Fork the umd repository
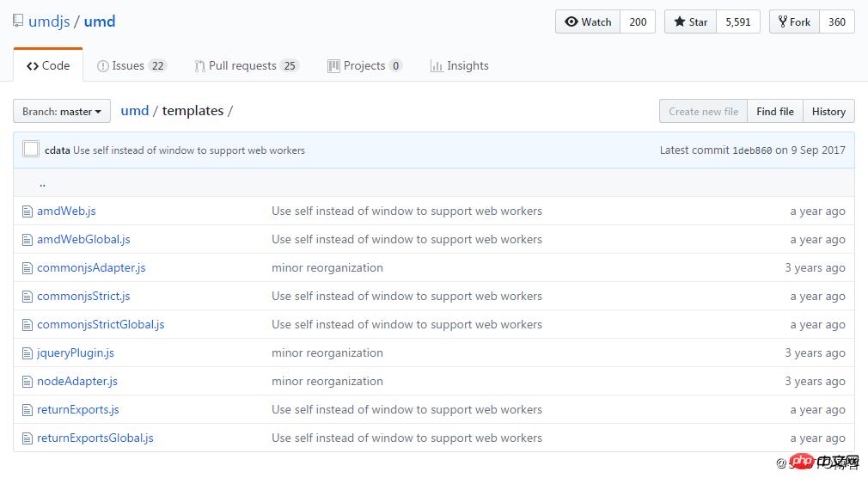This screenshot has width=868, height=478. [x=794, y=22]
